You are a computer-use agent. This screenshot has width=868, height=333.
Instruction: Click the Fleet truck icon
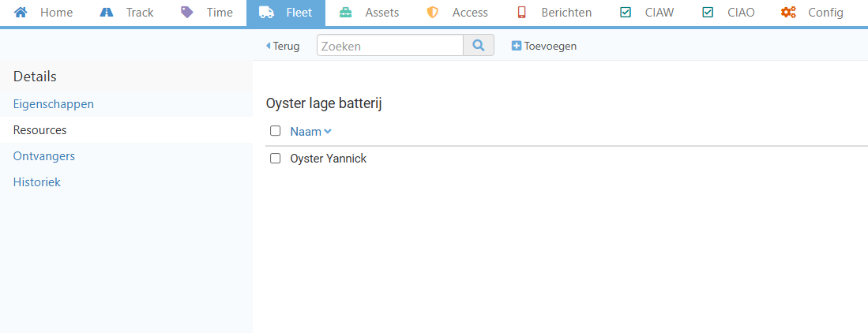(x=267, y=13)
